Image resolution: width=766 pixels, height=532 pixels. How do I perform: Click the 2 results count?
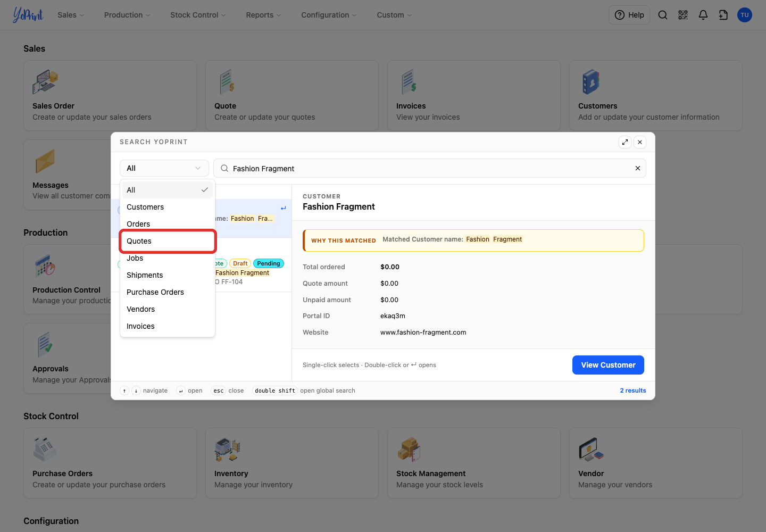(x=633, y=390)
